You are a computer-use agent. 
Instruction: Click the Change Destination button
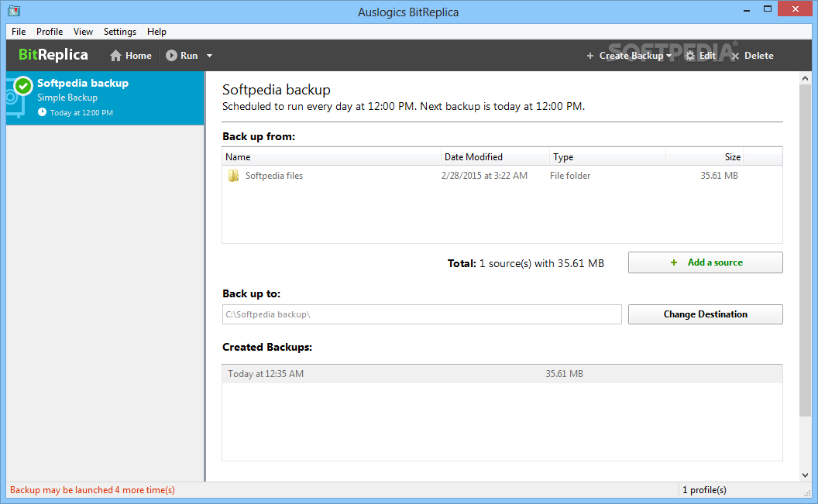click(706, 314)
